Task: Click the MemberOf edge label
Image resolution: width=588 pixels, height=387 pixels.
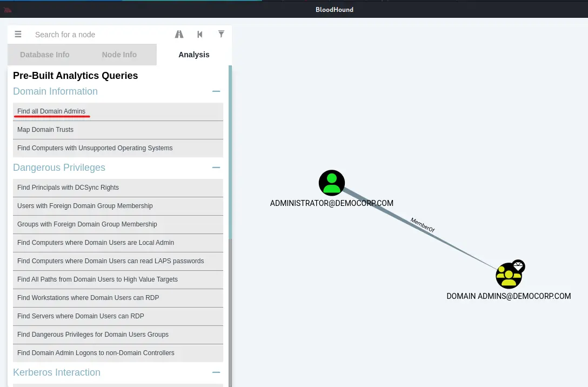Action: (422, 225)
